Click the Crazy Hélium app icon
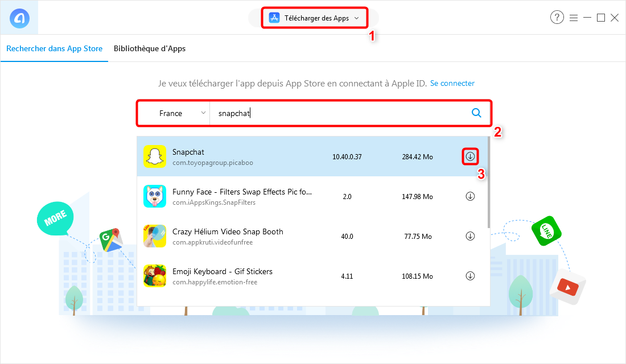 click(155, 236)
